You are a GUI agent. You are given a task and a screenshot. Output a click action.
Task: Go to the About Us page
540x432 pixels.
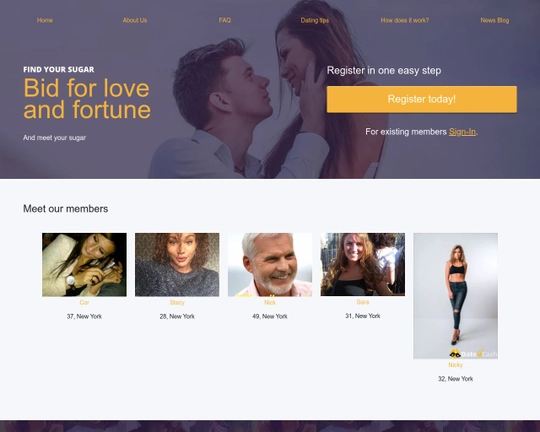(x=135, y=20)
